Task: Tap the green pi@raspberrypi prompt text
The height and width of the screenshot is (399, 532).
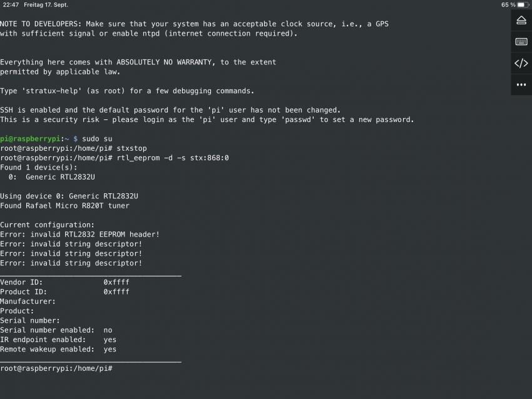Action: click(x=30, y=139)
